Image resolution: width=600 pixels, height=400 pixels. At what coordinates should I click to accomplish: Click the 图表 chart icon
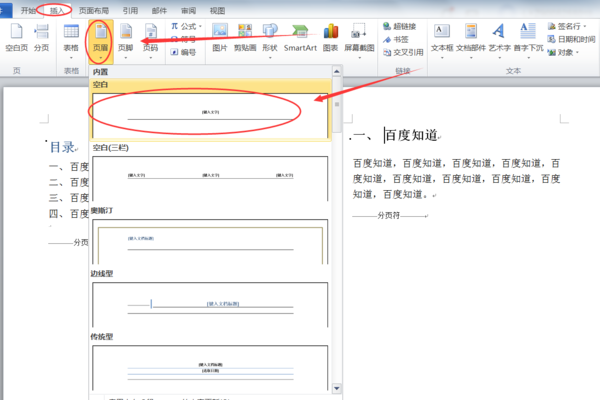[x=331, y=38]
